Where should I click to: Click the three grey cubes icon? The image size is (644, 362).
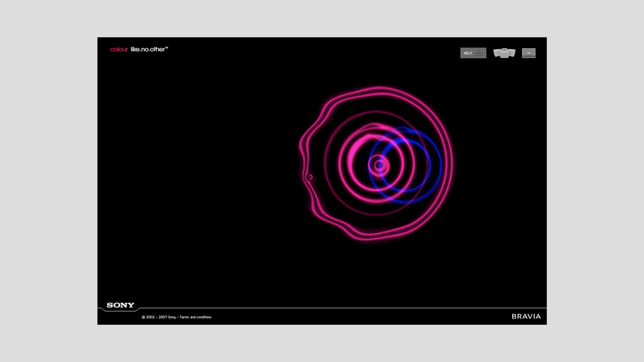(504, 53)
